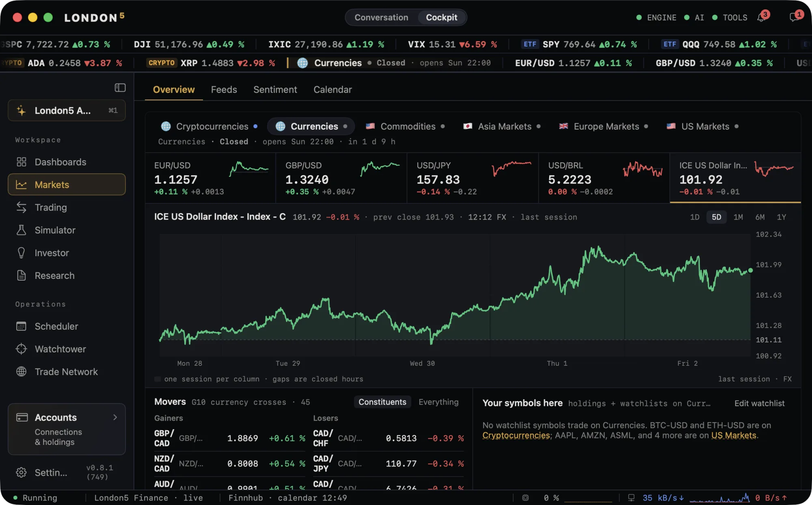Open the Calendar tab

pyautogui.click(x=333, y=90)
